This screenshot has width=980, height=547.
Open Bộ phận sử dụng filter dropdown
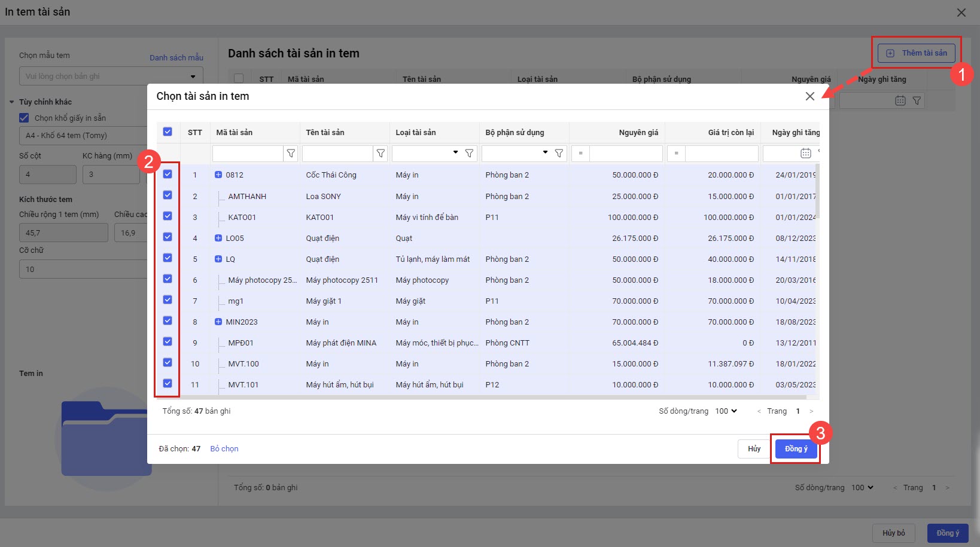click(545, 153)
